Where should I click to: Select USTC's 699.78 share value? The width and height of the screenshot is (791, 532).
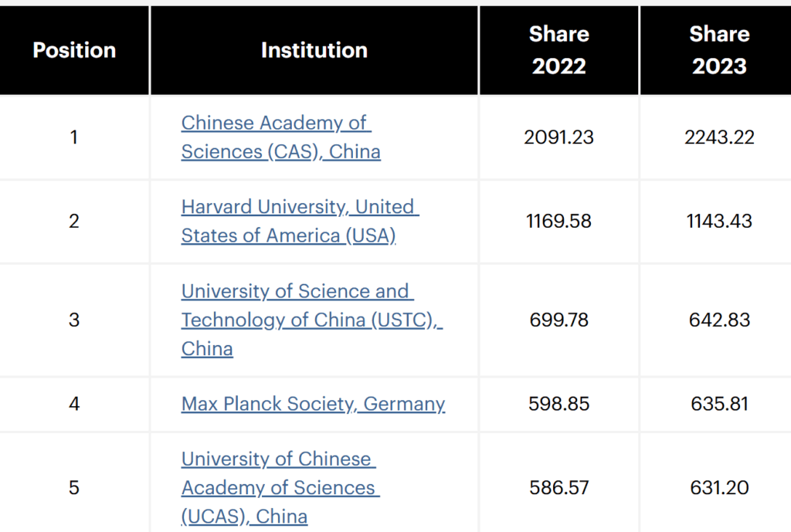(559, 320)
